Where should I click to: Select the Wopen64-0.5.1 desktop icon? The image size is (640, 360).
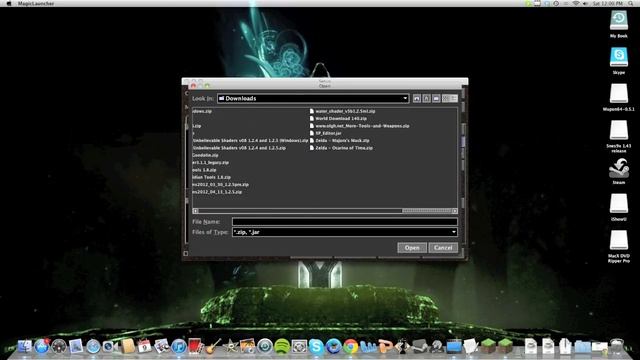tap(619, 97)
